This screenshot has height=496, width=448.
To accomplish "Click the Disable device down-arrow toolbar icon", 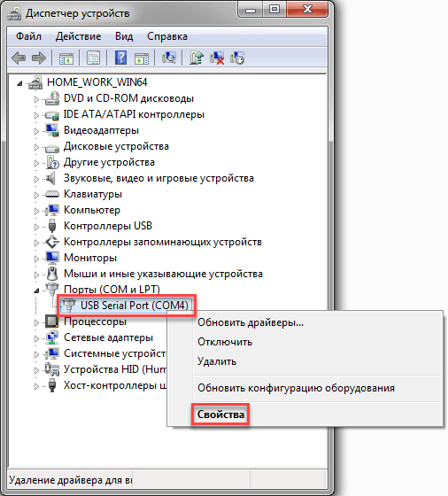I will 237,58.
